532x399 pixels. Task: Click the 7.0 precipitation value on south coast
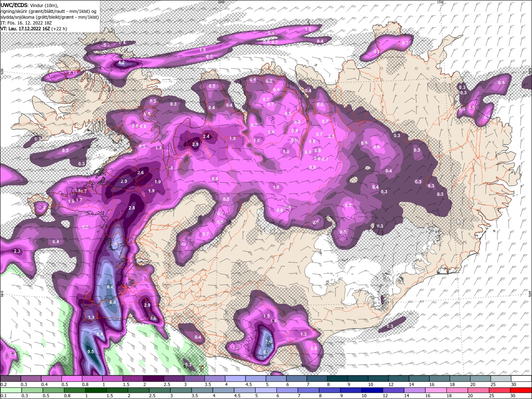(x=268, y=342)
